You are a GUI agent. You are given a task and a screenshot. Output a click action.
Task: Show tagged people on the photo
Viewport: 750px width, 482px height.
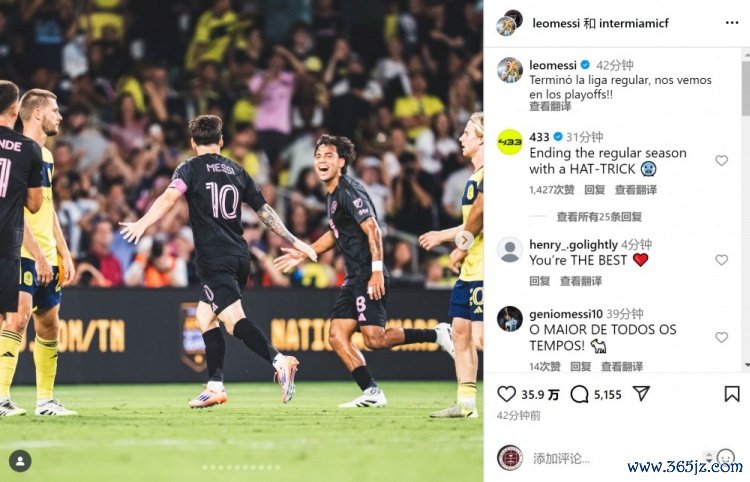tap(20, 461)
